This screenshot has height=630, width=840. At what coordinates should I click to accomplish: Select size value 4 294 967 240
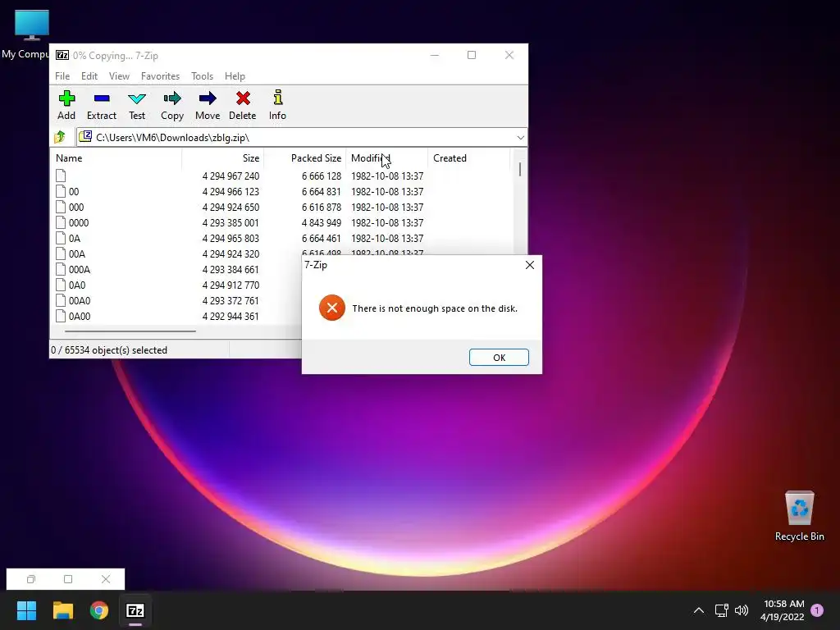231,176
